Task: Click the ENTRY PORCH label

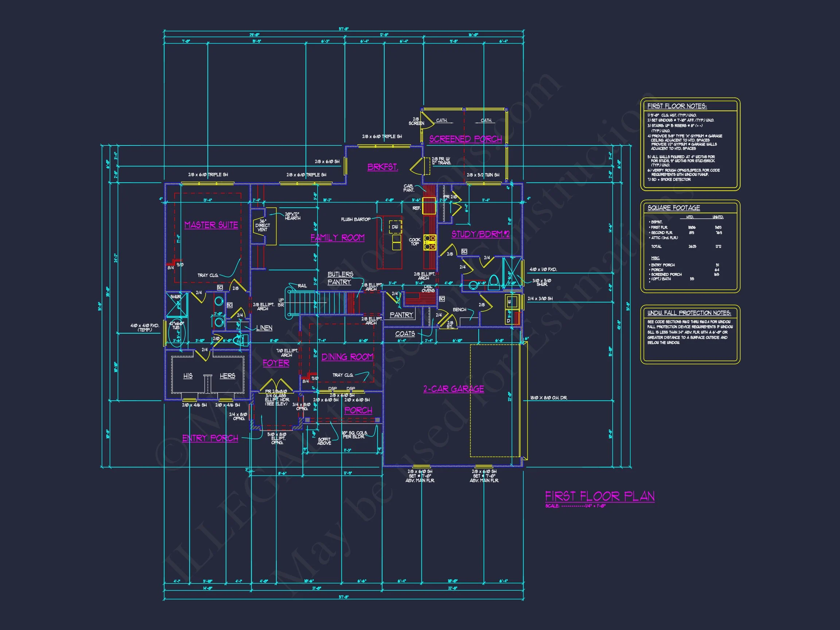Action: click(210, 438)
